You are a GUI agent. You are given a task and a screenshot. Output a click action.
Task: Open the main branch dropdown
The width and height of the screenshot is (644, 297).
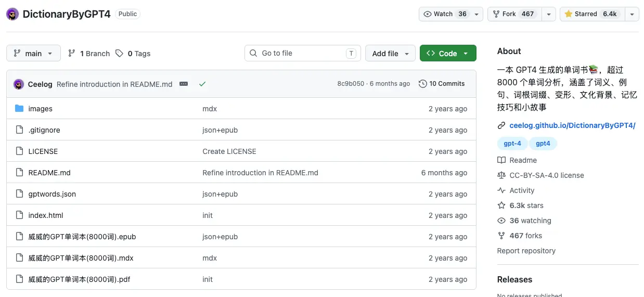pyautogui.click(x=33, y=53)
